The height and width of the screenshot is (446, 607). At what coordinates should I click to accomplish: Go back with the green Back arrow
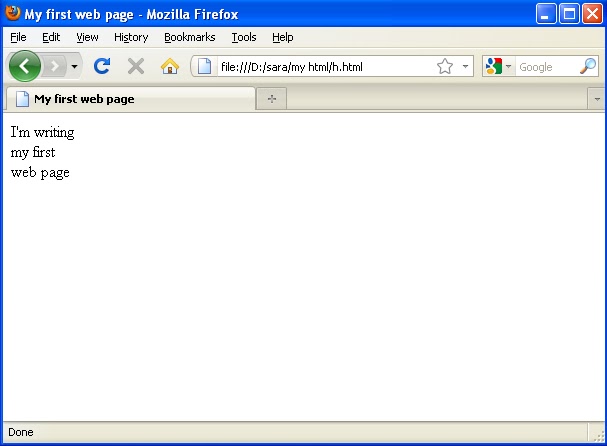24,66
